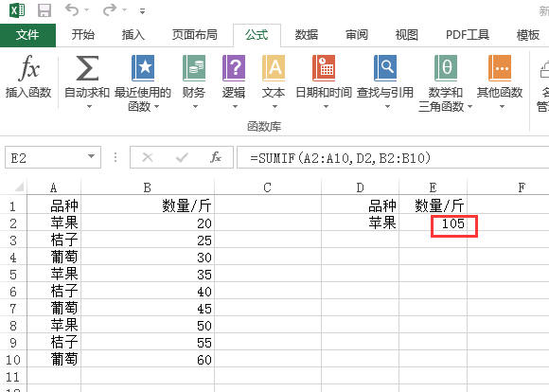Expand the Quick Access Toolbar customize arrow
The height and width of the screenshot is (392, 549).
142,11
